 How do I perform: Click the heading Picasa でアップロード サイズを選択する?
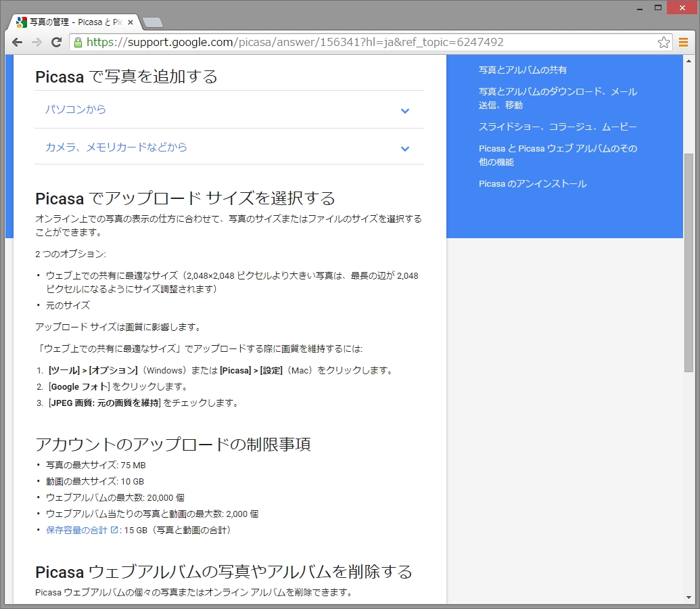[x=185, y=198]
